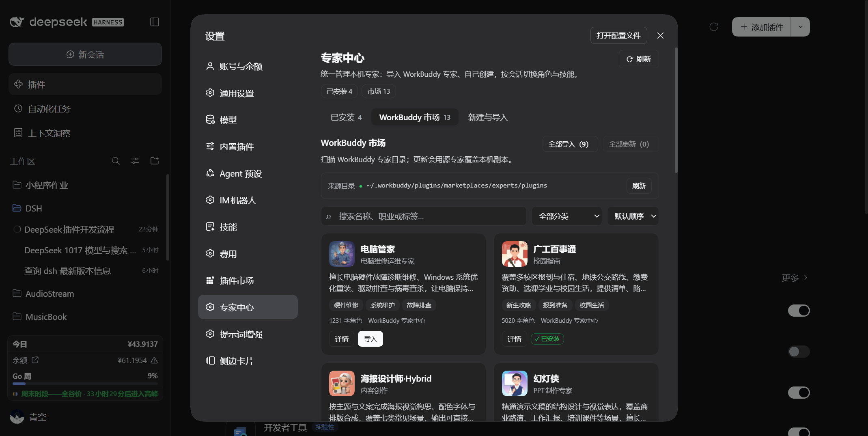Open 插件 in left sidebar

point(85,84)
